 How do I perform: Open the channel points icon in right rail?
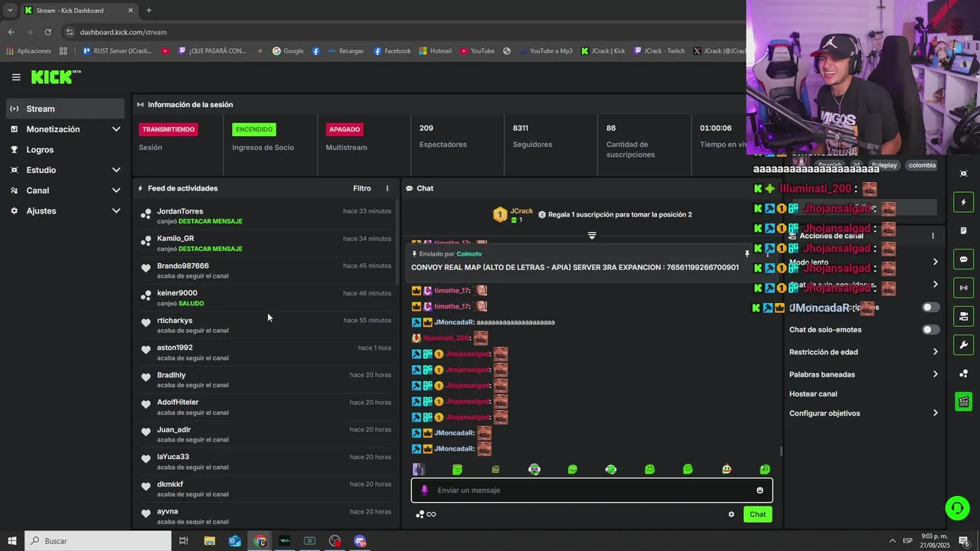click(963, 373)
